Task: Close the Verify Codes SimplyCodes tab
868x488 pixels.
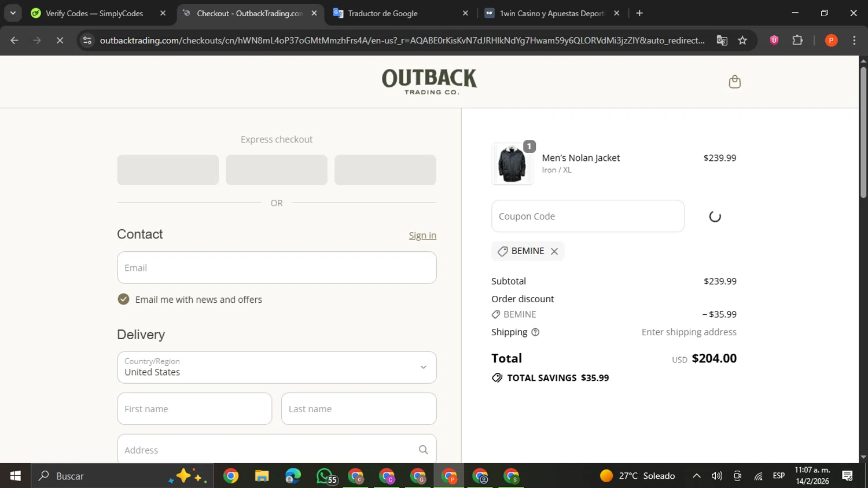Action: [x=163, y=13]
